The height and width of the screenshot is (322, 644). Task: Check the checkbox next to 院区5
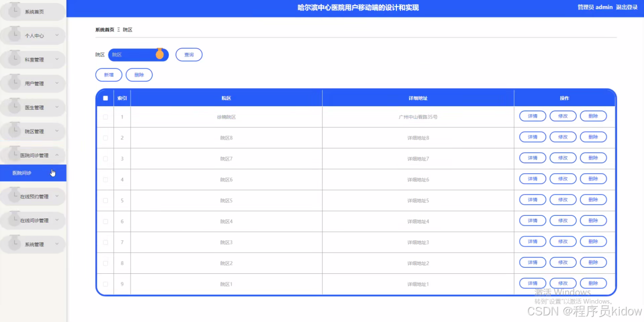pos(105,200)
